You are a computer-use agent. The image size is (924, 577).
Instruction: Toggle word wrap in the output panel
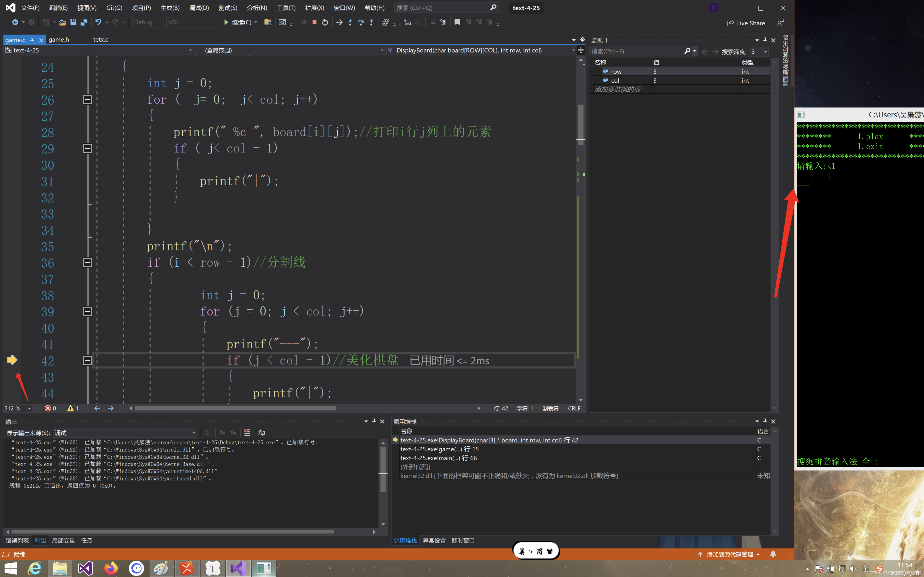(261, 432)
